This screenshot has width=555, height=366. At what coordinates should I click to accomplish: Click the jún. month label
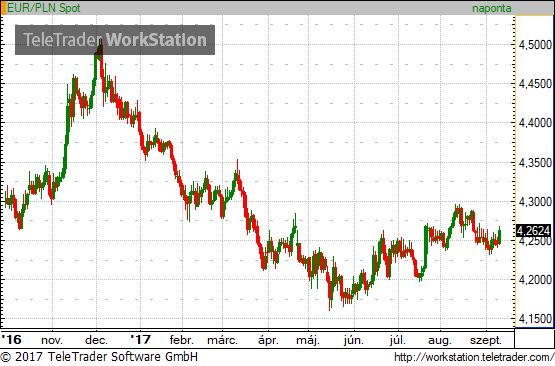coord(354,341)
